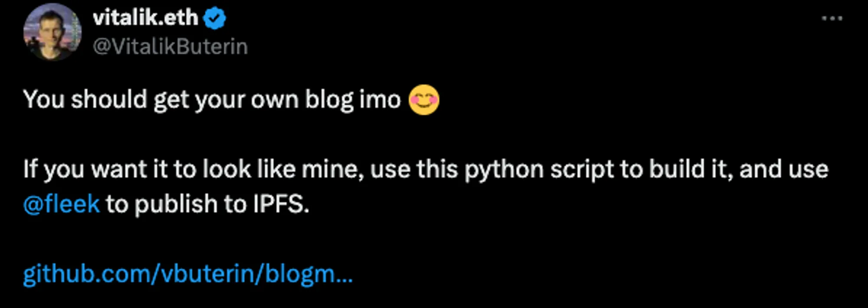Click the vitalik.eth display name
Image resolution: width=868 pixels, height=308 pixels.
[x=145, y=18]
